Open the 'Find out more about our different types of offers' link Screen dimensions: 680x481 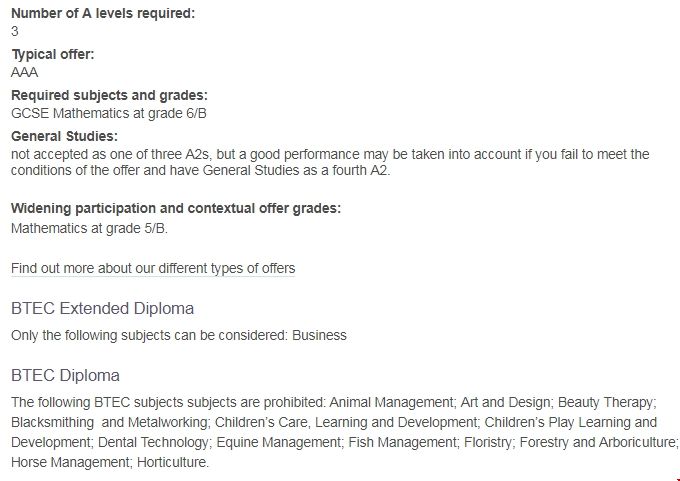tap(153, 268)
